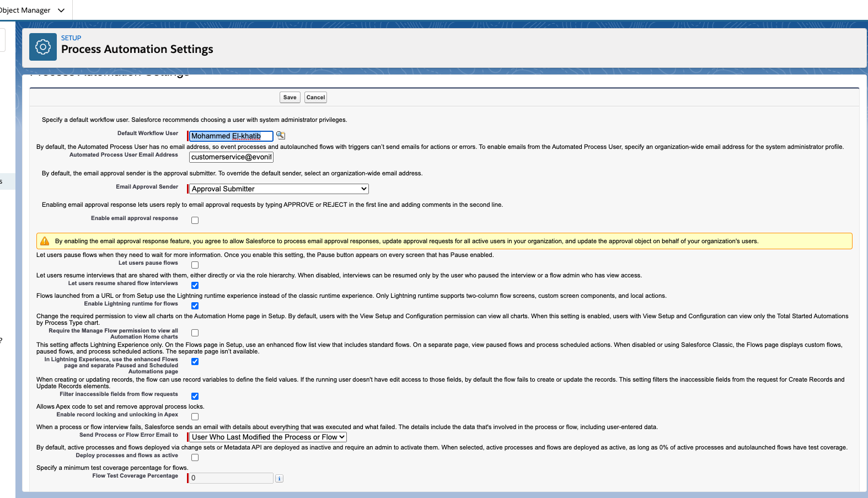Click the Save button
868x498 pixels.
pyautogui.click(x=290, y=98)
